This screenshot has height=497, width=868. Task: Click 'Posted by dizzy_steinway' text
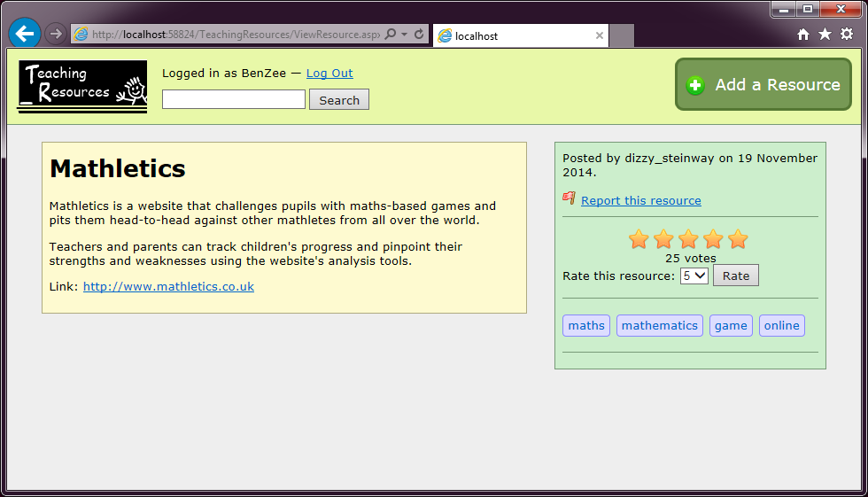coord(639,158)
